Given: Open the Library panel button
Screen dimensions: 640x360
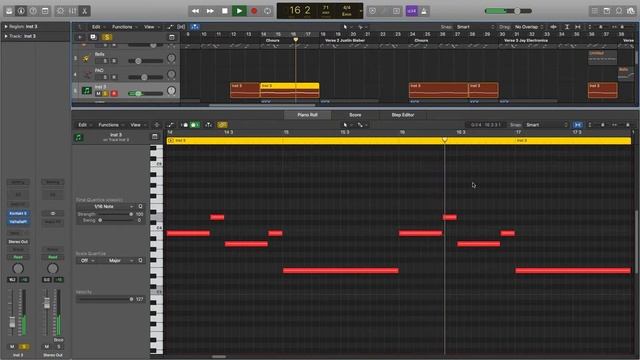Looking at the screenshot, I should [9, 11].
